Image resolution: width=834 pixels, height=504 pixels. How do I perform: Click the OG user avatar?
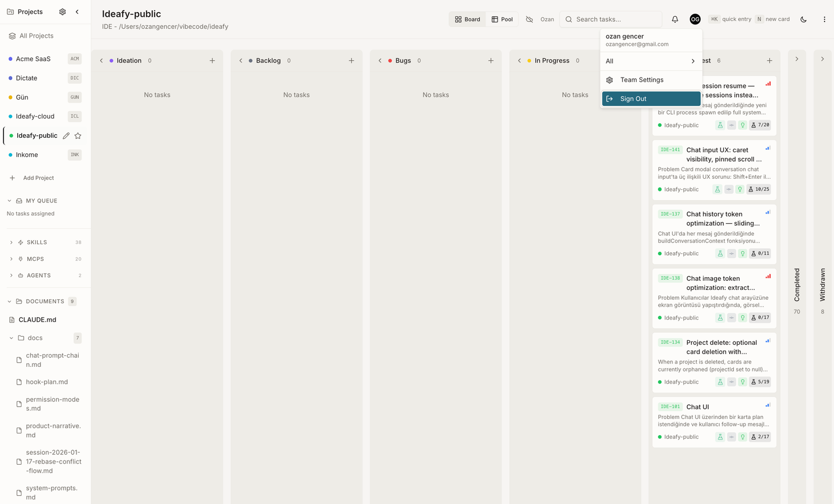[695, 19]
